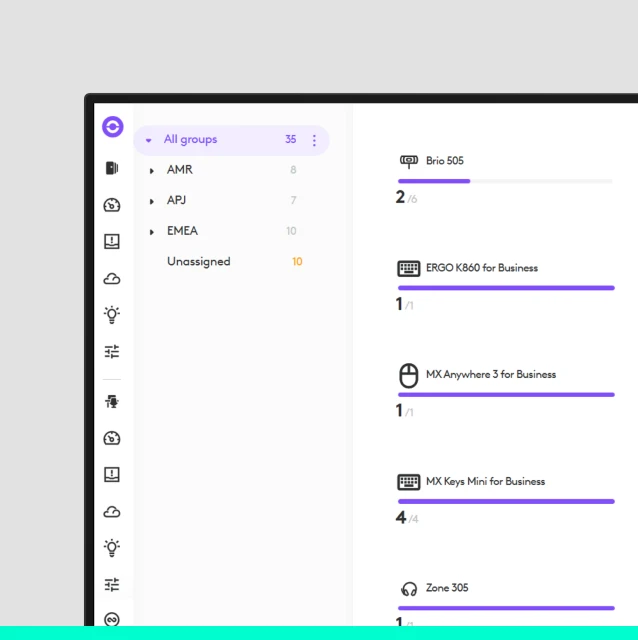Collapse the All groups tree arrow

point(149,140)
